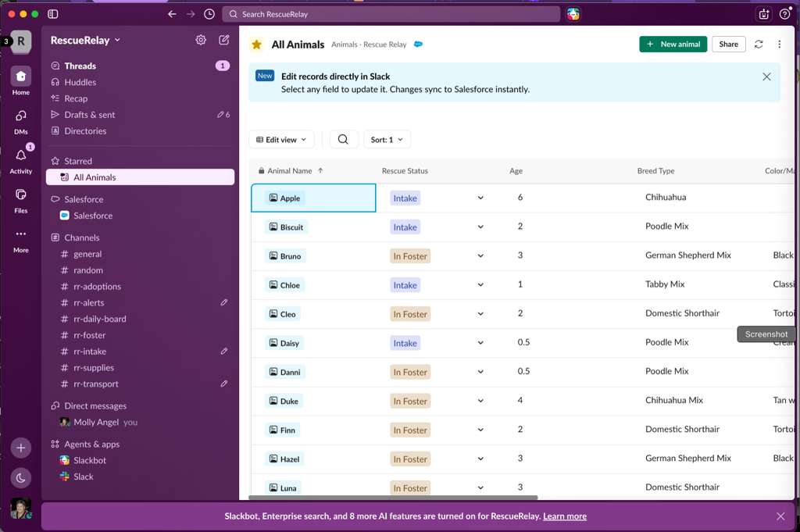This screenshot has height=532, width=800.
Task: Click the Share button
Action: pos(729,45)
